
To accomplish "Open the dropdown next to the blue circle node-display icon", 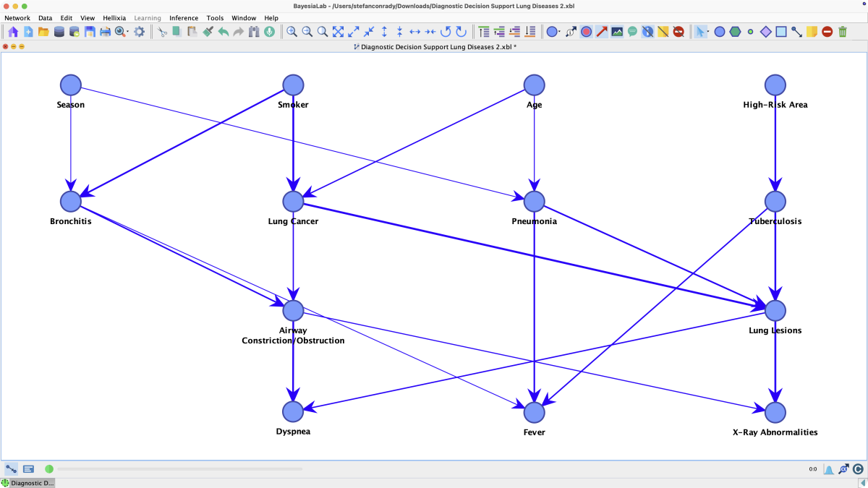I will [x=560, y=32].
